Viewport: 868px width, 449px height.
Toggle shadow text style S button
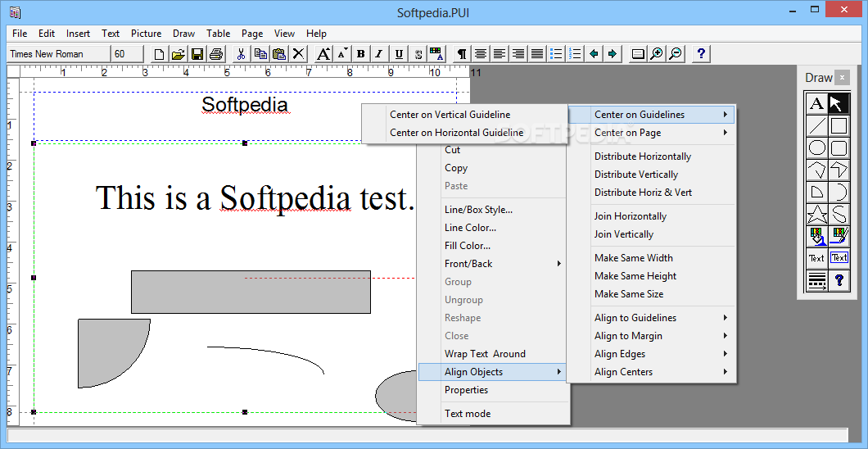pos(418,54)
